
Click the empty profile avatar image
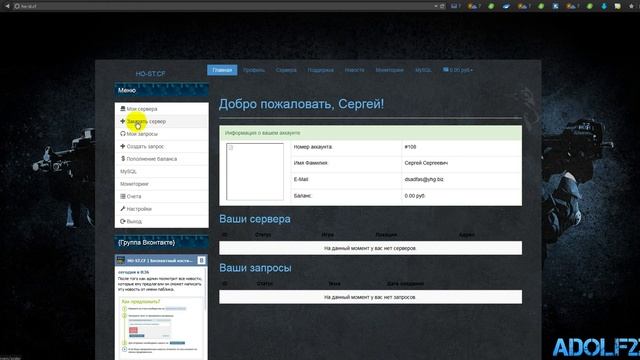[255, 171]
